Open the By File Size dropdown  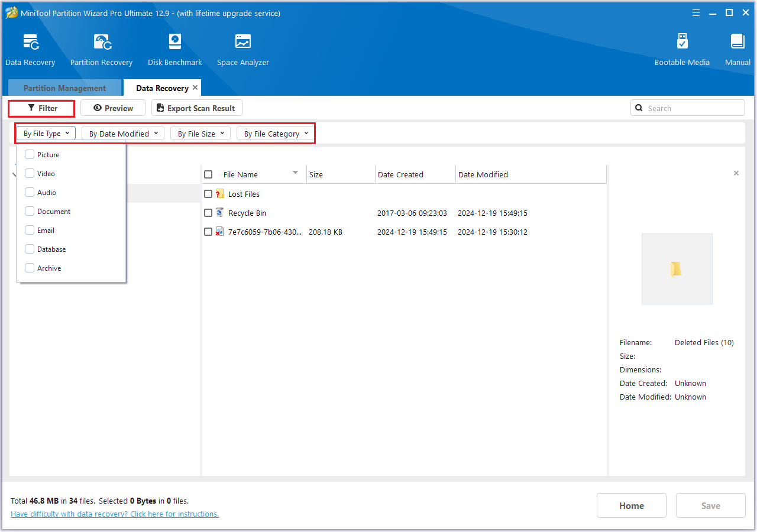[200, 134]
